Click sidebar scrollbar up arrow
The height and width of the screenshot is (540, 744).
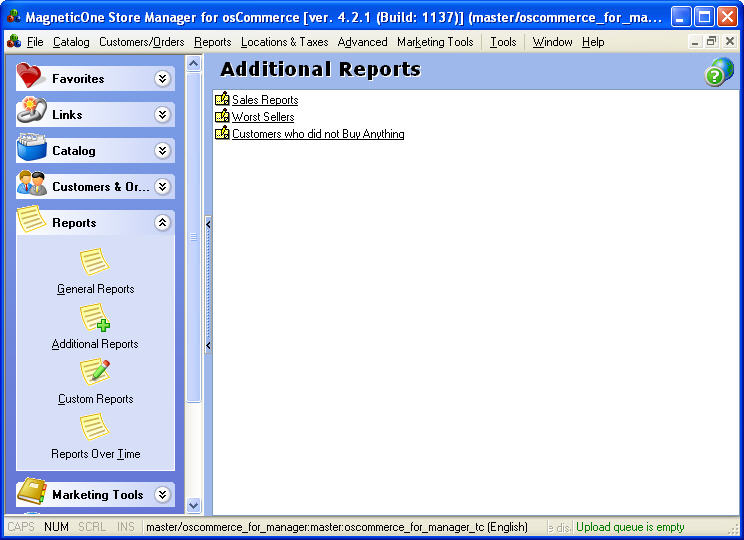point(194,63)
